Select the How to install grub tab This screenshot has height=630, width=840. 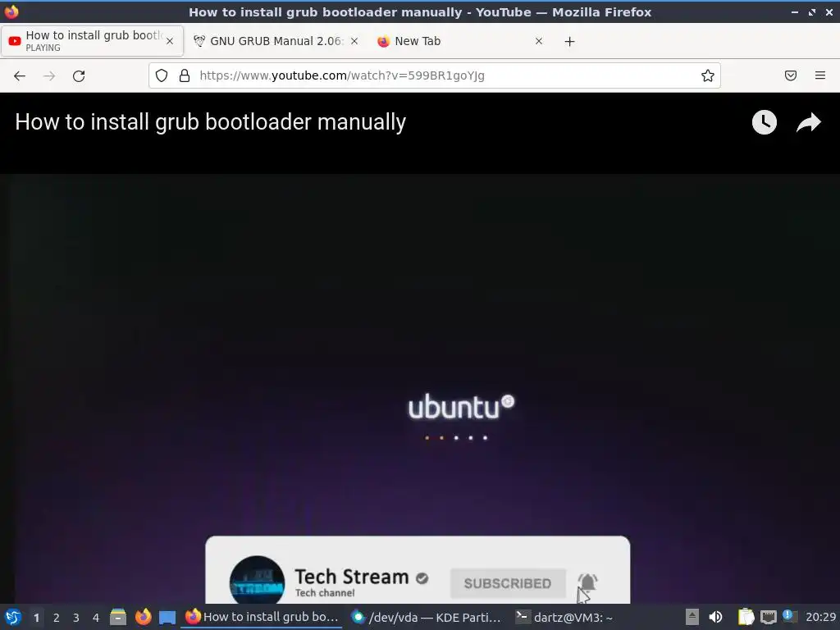[x=92, y=41]
